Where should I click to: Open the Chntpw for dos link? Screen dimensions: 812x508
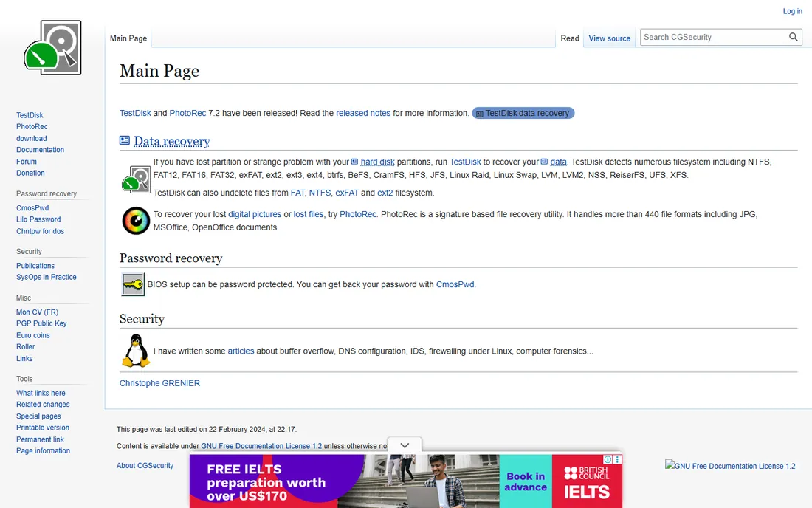point(40,231)
